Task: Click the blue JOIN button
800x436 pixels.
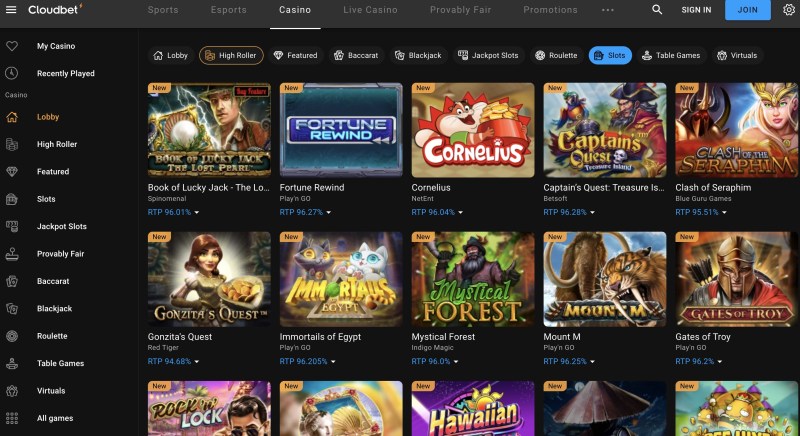Action: pos(747,10)
